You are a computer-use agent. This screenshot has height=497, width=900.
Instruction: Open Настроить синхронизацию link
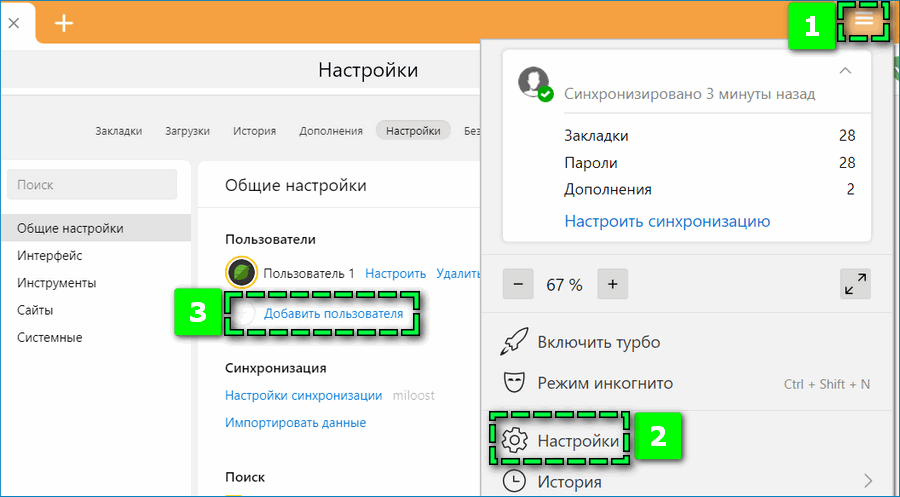click(668, 222)
